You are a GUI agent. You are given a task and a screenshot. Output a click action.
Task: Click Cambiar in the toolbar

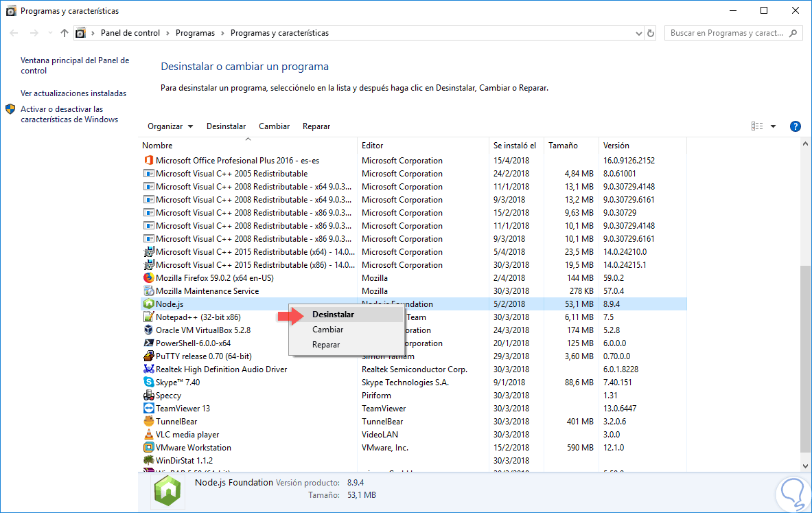pos(274,126)
